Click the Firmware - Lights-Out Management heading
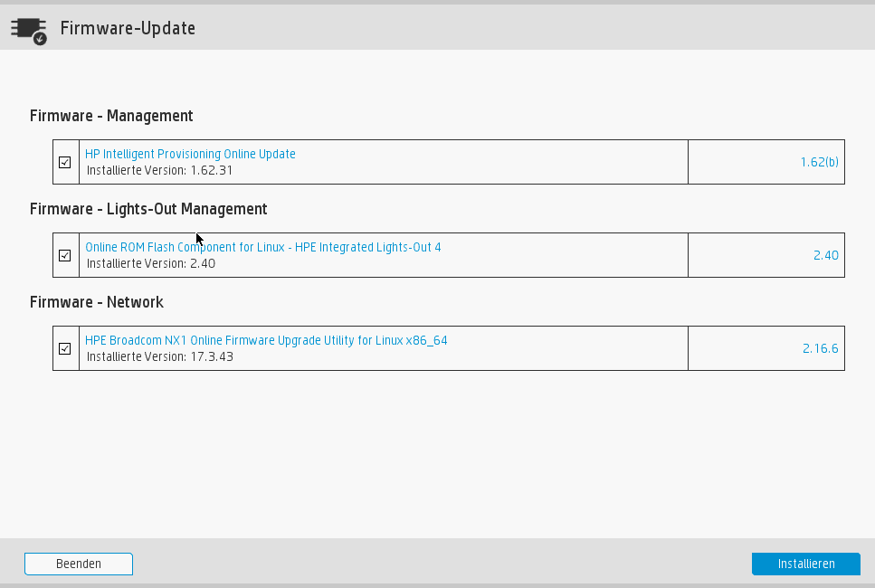The image size is (875, 588). pyautogui.click(x=148, y=209)
